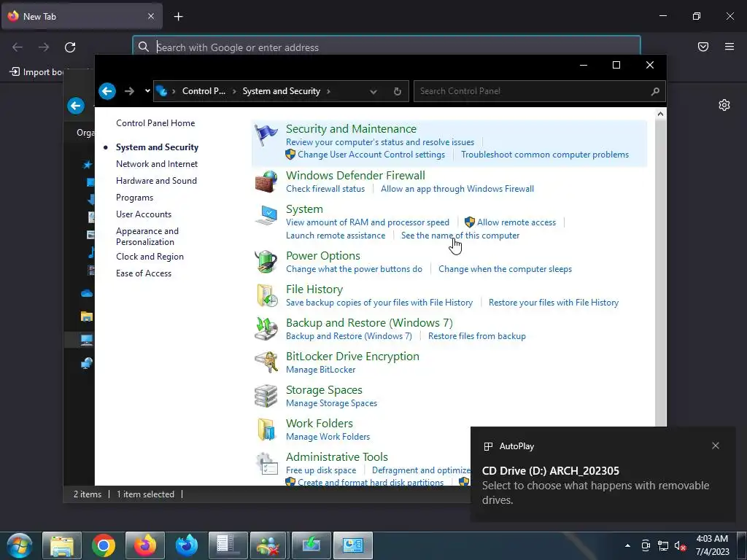Open the New Tab personalize gear icon
Image resolution: width=747 pixels, height=560 pixels.
pos(724,105)
